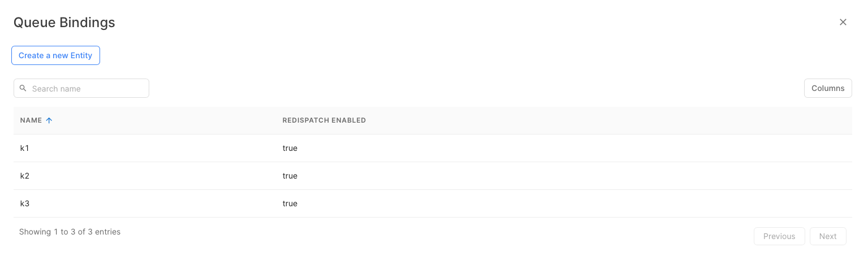Click the ascending sort arrow beside Name
Image resolution: width=868 pixels, height=256 pixels.
tap(49, 120)
